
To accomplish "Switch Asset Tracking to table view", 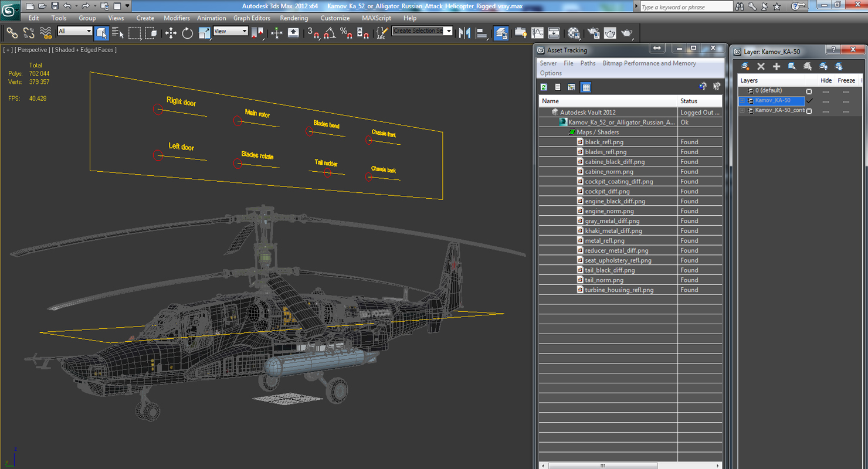I will [x=585, y=87].
